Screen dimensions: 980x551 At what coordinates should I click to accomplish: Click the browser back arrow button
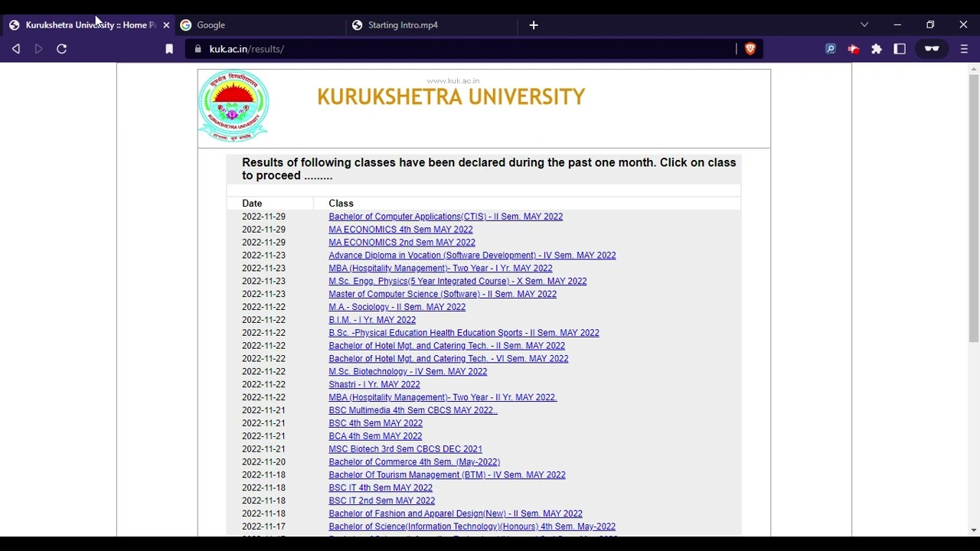click(x=16, y=49)
